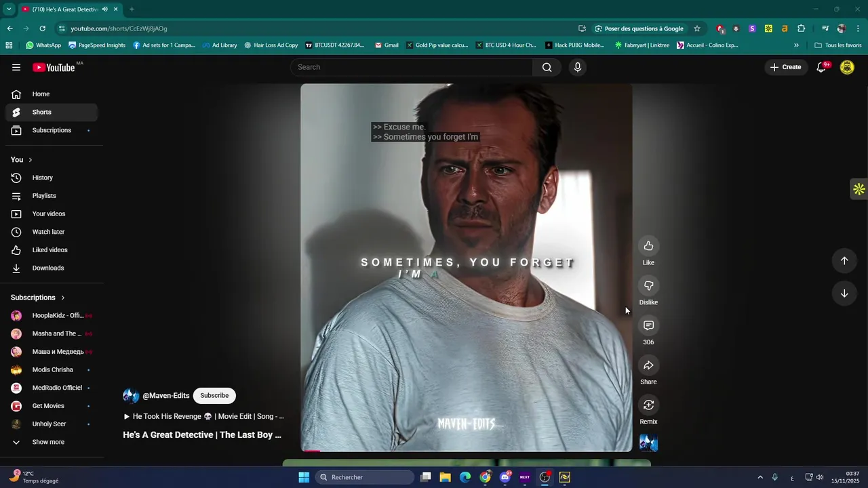Share this Short
868x488 pixels.
(648, 366)
